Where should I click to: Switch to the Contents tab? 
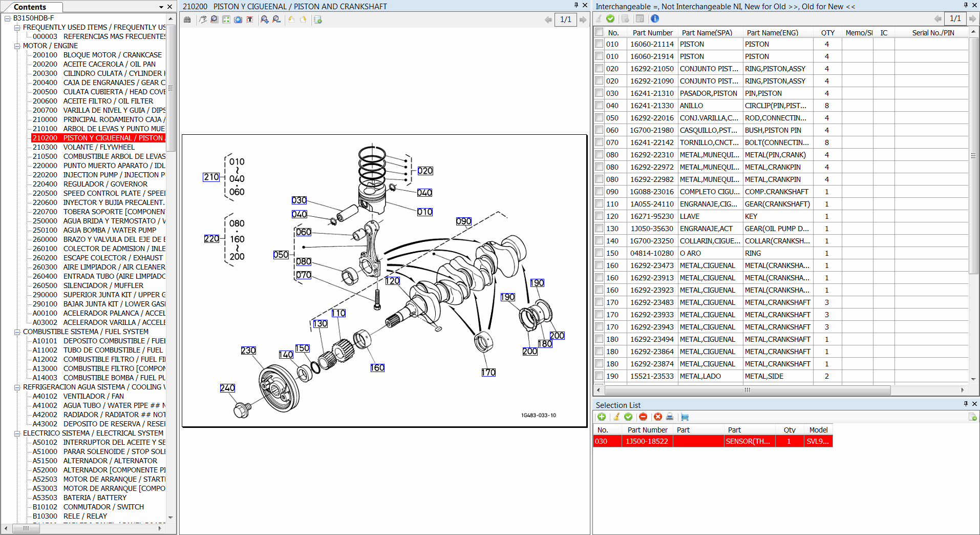pyautogui.click(x=32, y=7)
